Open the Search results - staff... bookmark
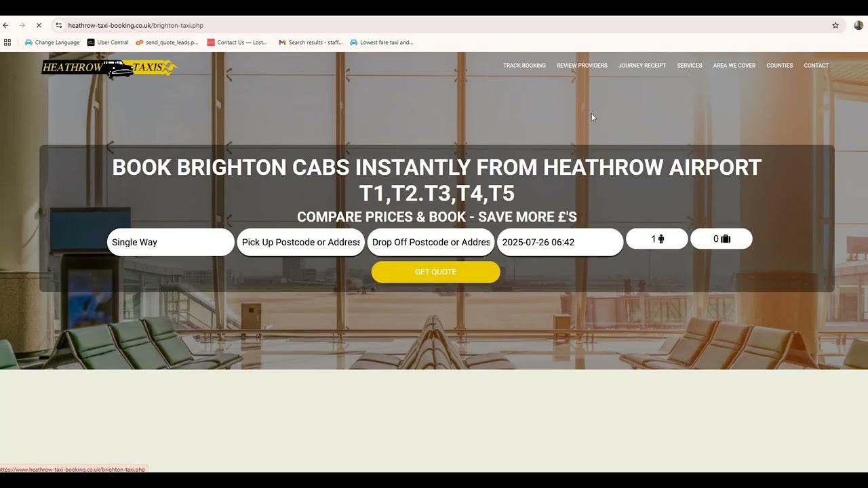The width and height of the screenshot is (868, 488). (311, 42)
